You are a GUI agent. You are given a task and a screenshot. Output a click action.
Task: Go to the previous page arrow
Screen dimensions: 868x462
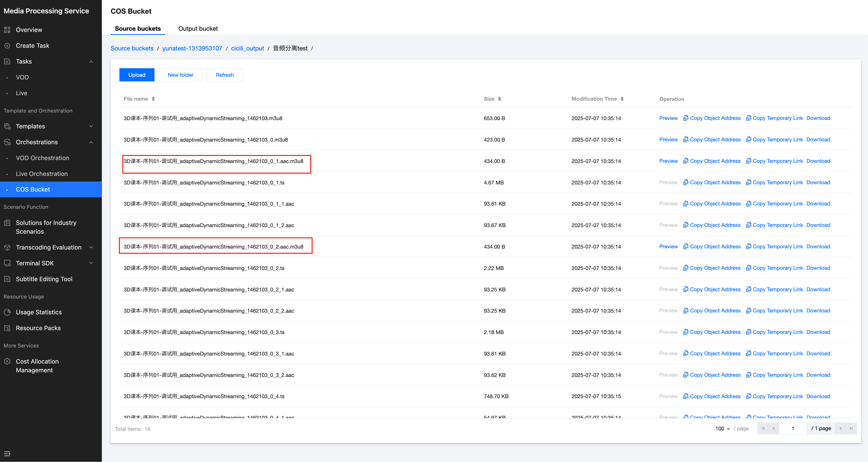773,429
